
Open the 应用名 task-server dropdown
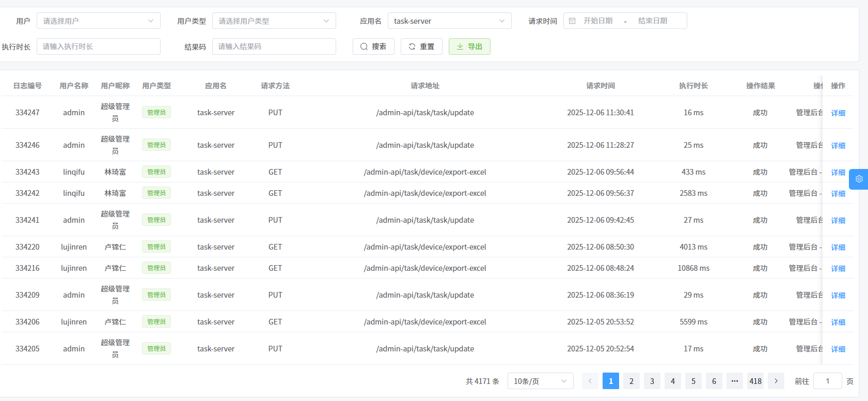(x=449, y=21)
